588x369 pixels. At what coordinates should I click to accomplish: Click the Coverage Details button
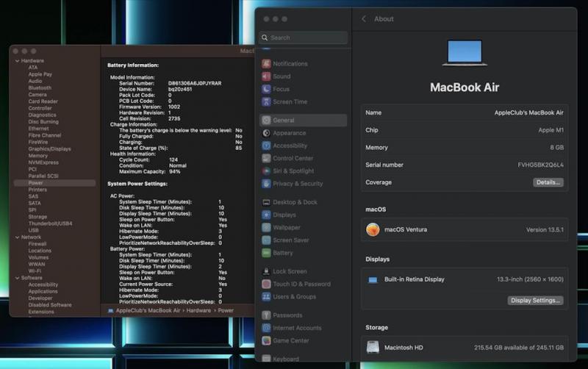pyautogui.click(x=548, y=182)
